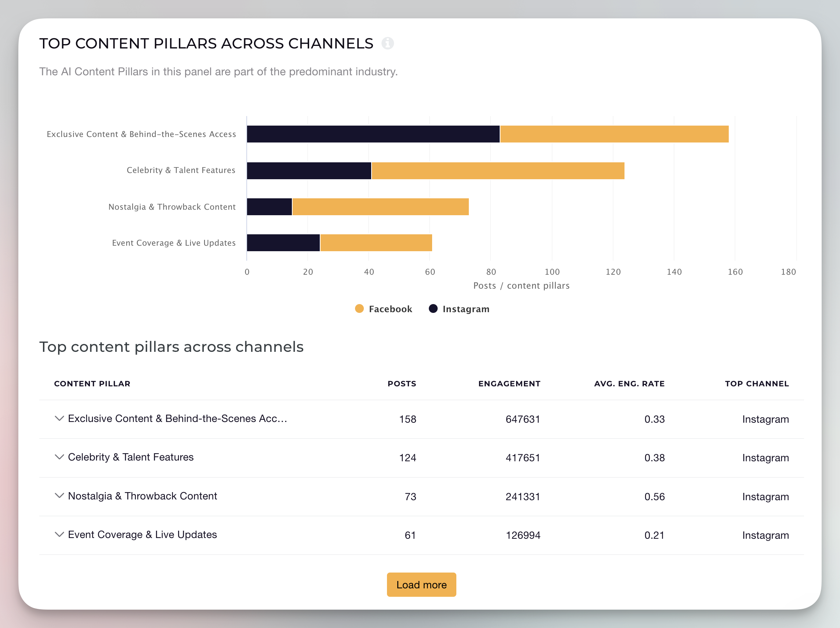Sort by the Avg. Eng. Rate column header
The image size is (840, 628).
[629, 383]
